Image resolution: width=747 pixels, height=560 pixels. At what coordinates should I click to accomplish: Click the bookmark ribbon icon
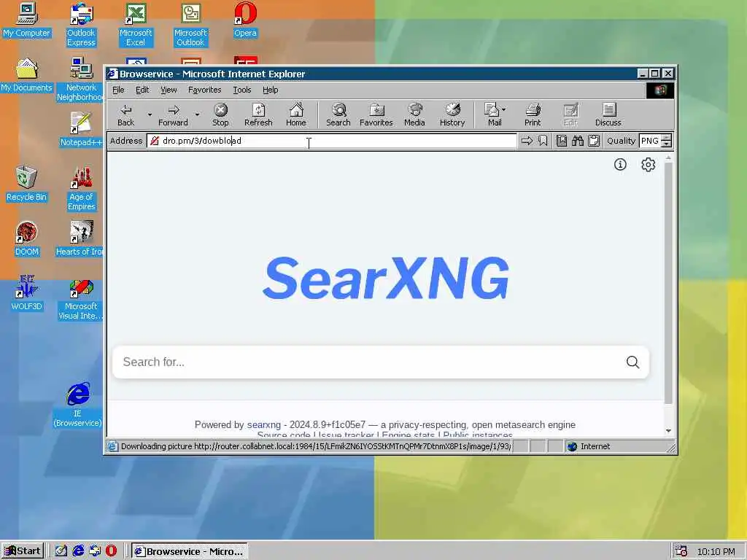pyautogui.click(x=543, y=141)
